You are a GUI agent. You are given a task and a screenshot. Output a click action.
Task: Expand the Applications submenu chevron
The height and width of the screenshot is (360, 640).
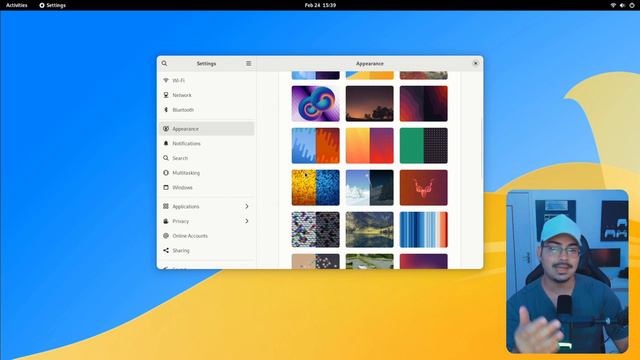pyautogui.click(x=247, y=206)
